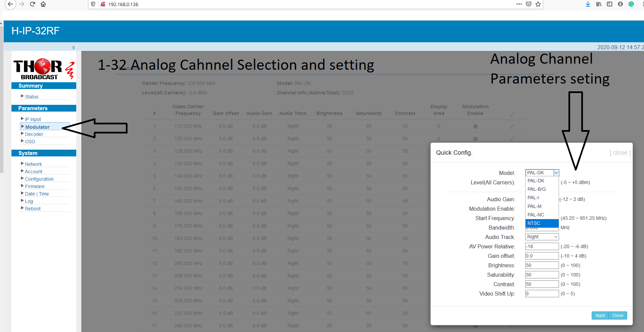Screen dimensions: 644x332
Task: Click the browser reload icon
Action: tap(32, 4)
